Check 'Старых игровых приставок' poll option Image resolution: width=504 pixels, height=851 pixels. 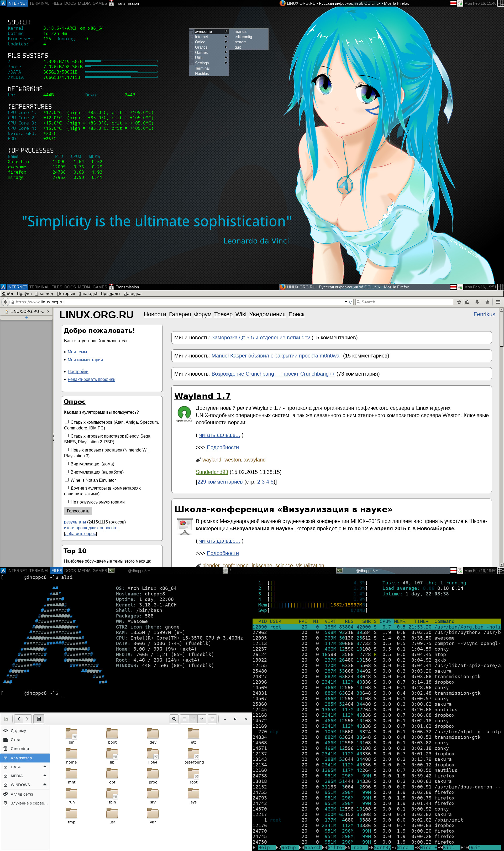coord(67,435)
